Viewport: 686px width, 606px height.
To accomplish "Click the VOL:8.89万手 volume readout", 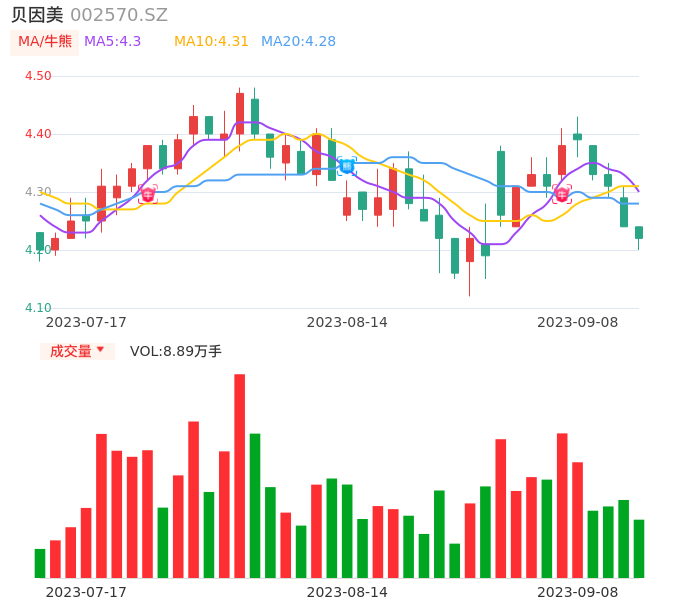I will pos(176,351).
